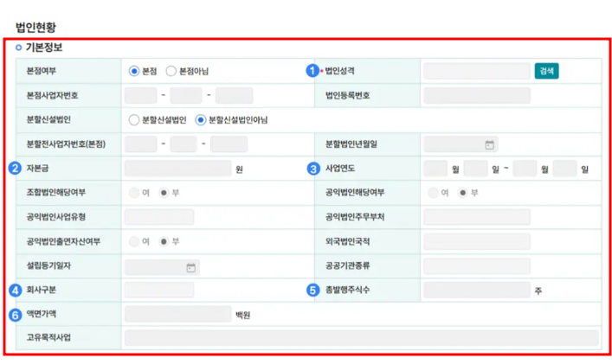Select the 본점아님 radio option

point(171,71)
